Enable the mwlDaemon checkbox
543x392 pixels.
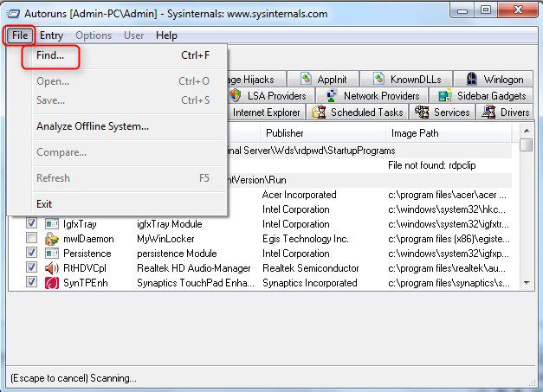31,238
